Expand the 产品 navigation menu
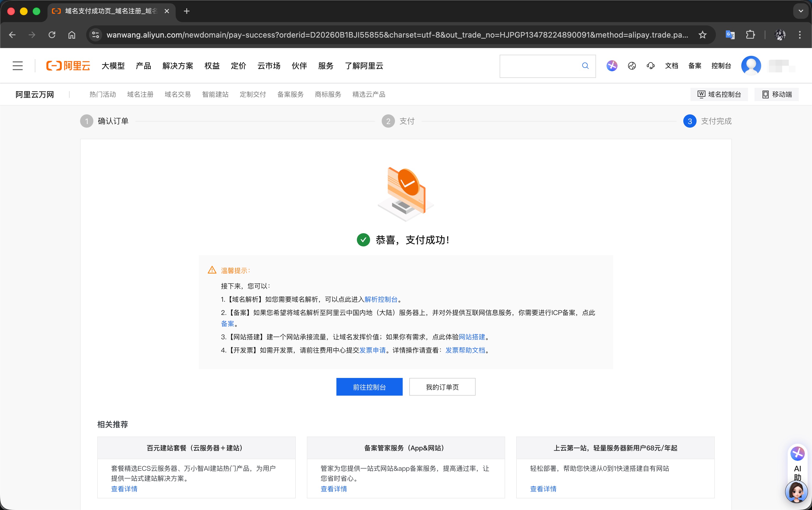 [x=143, y=66]
